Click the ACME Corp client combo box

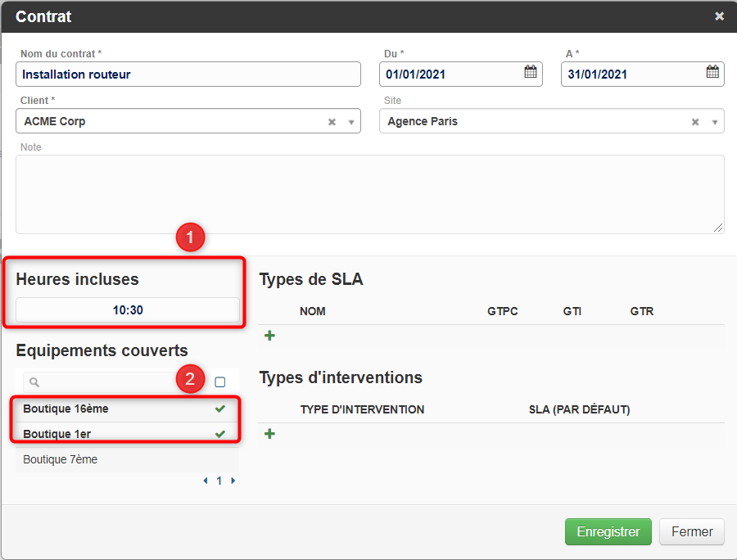click(x=188, y=121)
